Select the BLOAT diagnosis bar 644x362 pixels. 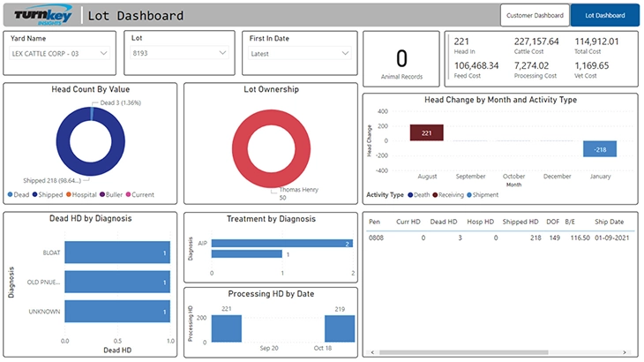click(117, 253)
